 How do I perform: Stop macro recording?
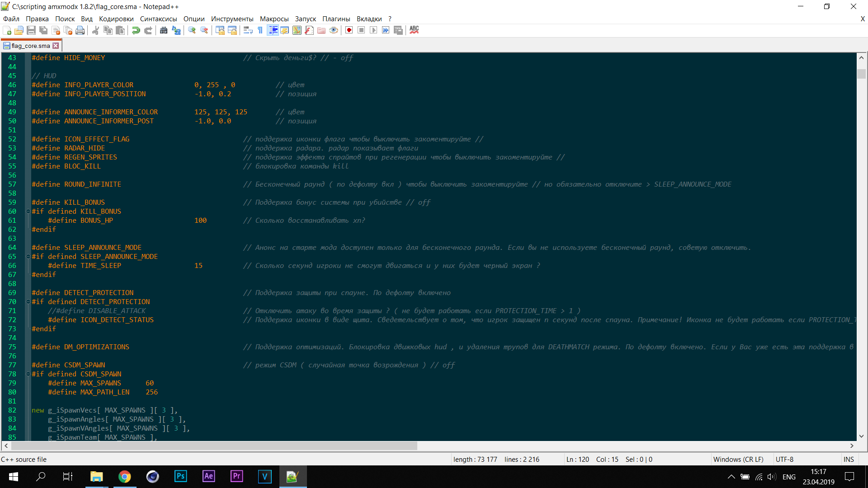click(x=361, y=30)
